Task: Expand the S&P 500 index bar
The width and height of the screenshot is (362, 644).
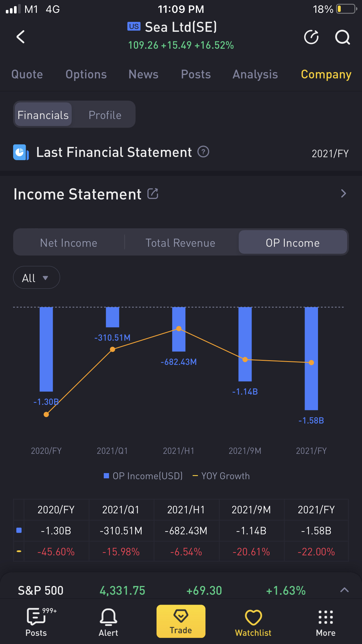Action: [x=344, y=590]
